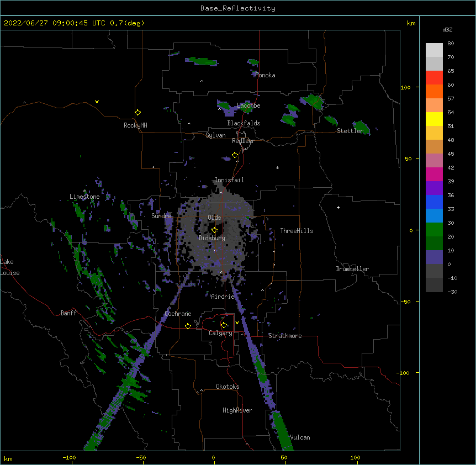Select the Innisfail label
Viewport: 476px width, 465px height.
click(229, 180)
